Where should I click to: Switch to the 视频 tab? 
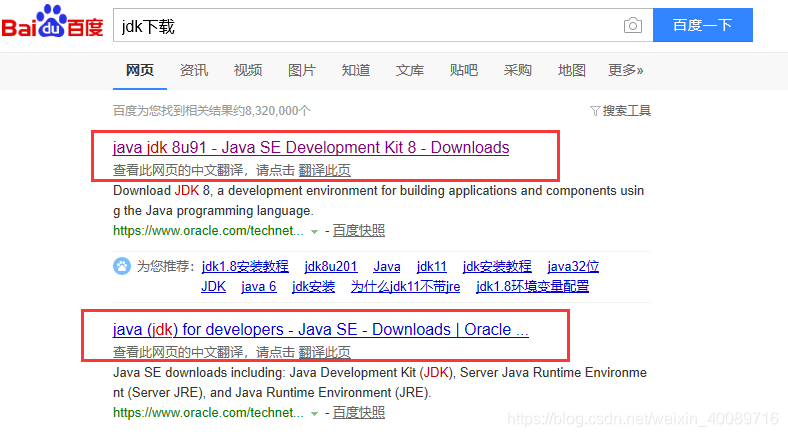pyautogui.click(x=248, y=70)
